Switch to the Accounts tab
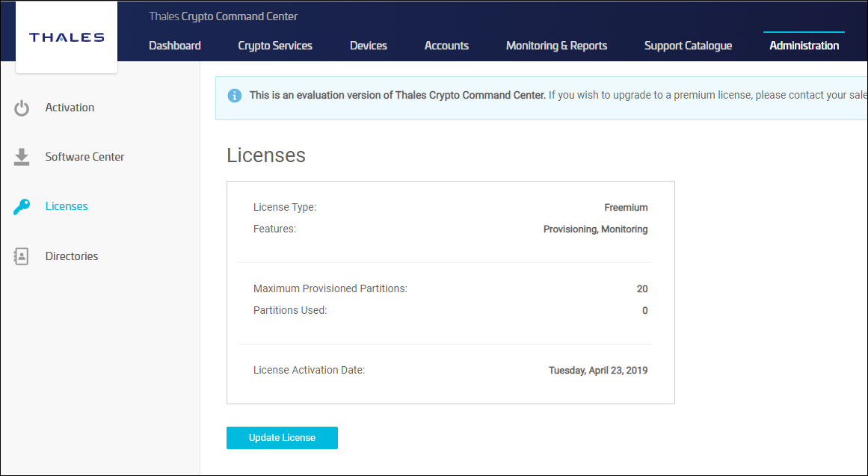Screen dimensions: 868x476 [447, 46]
